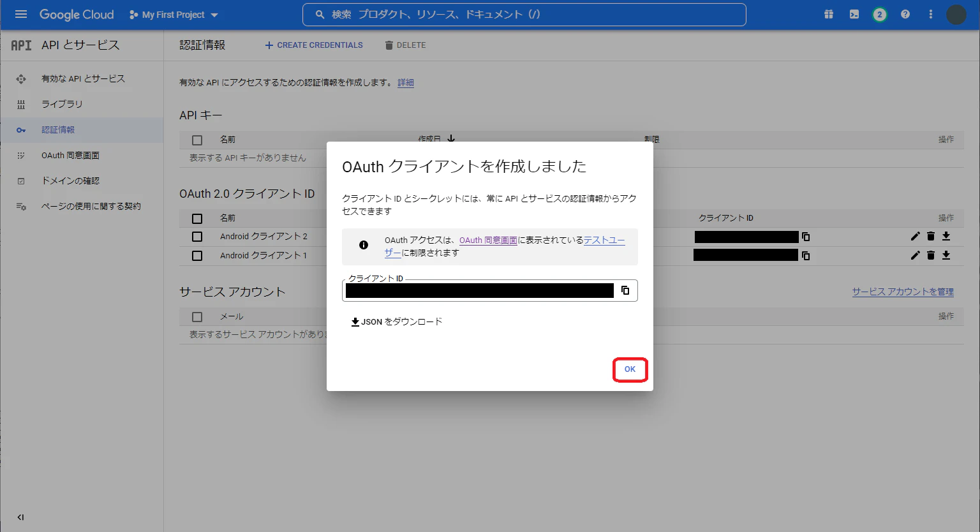The image size is (980, 532).
Task: Collapse the sidebar with bottom arrow
Action: pyautogui.click(x=20, y=517)
